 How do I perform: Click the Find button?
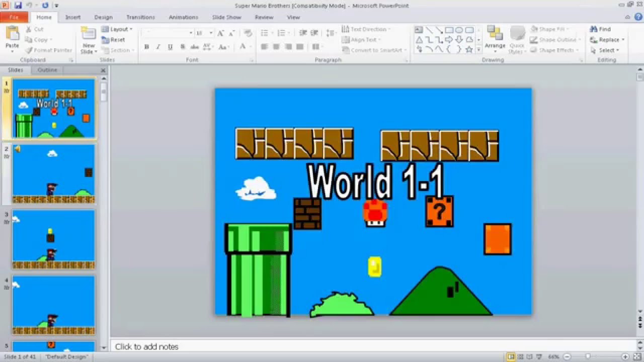601,29
